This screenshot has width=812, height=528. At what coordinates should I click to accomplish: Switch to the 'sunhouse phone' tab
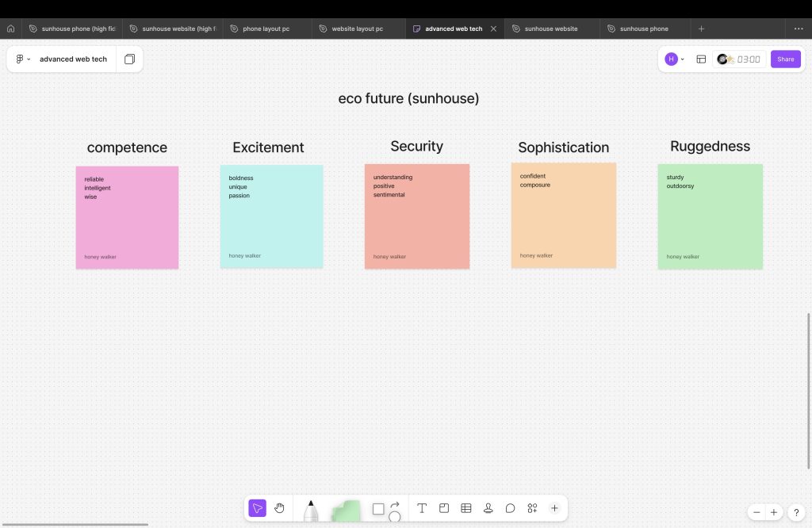643,29
